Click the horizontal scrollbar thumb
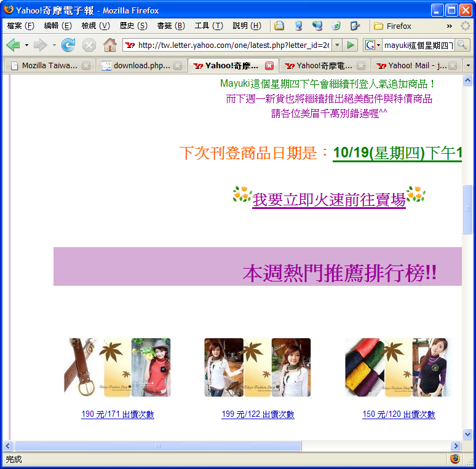This screenshot has height=469, width=476. tap(158, 446)
